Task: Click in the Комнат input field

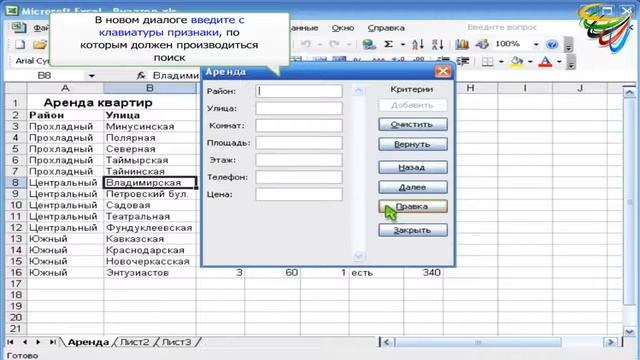Action: (299, 125)
